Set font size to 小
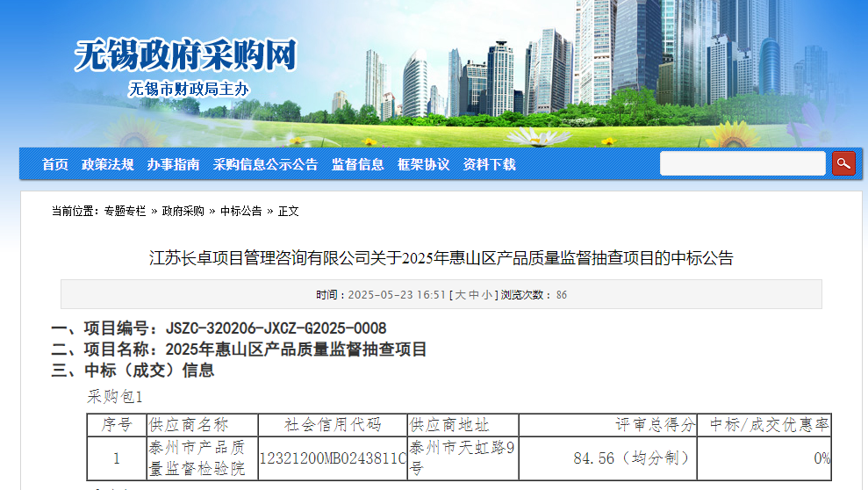 click(487, 294)
